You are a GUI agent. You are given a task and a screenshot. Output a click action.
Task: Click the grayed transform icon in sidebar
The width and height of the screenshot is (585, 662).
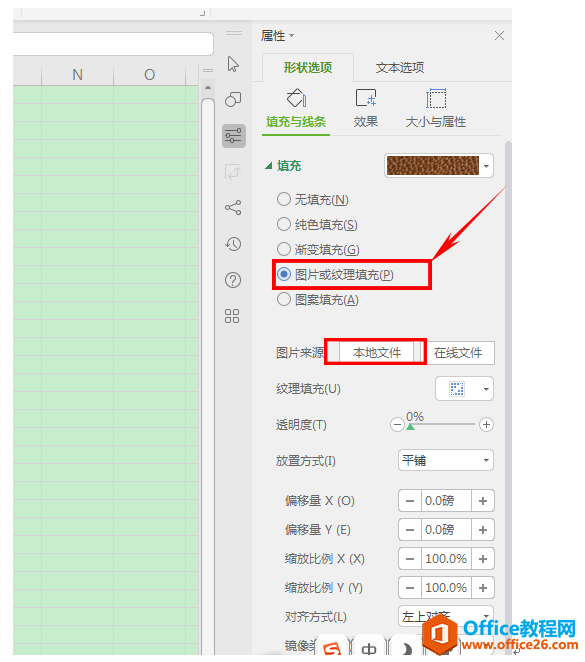tap(233, 171)
